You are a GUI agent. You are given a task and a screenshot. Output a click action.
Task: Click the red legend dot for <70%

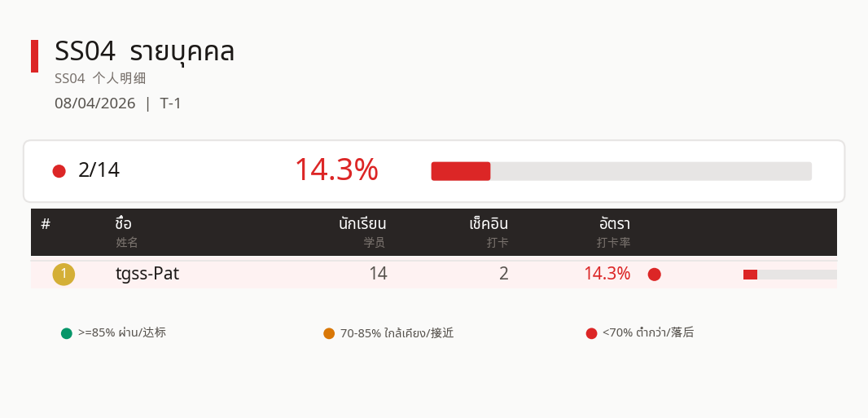(591, 333)
